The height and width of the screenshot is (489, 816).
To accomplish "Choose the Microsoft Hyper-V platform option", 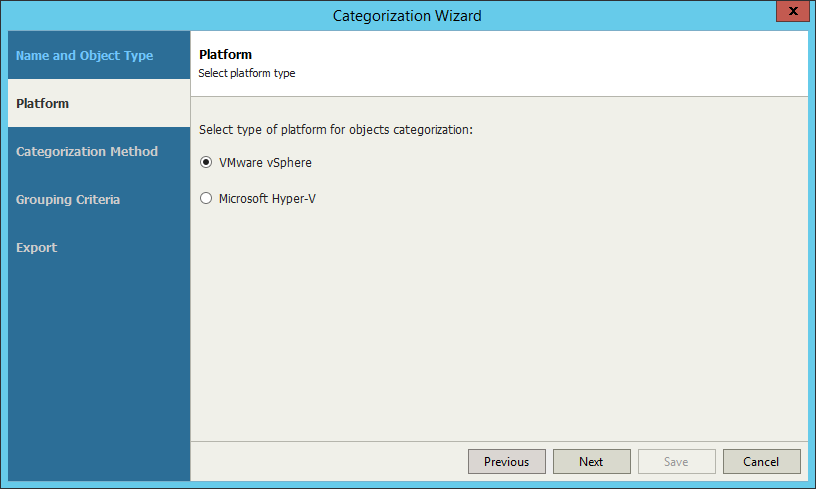I will [x=206, y=198].
